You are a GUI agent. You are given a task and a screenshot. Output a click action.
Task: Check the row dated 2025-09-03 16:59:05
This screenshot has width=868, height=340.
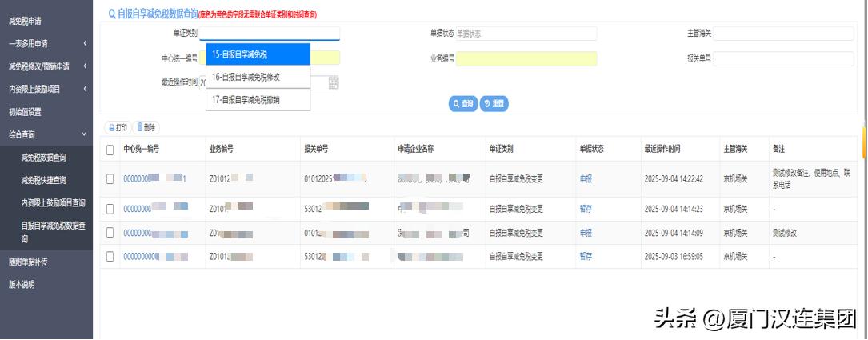110,256
